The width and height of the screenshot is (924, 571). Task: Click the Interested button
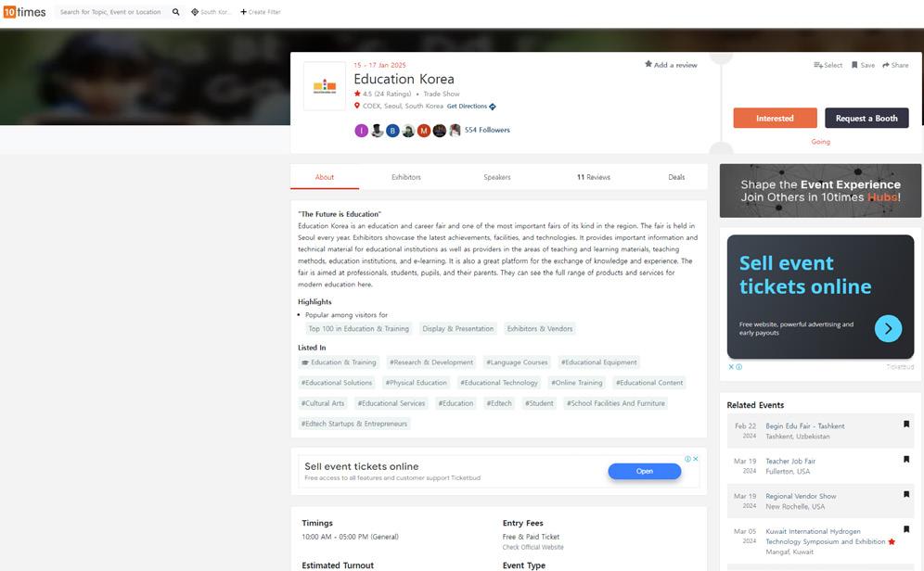[x=775, y=118]
